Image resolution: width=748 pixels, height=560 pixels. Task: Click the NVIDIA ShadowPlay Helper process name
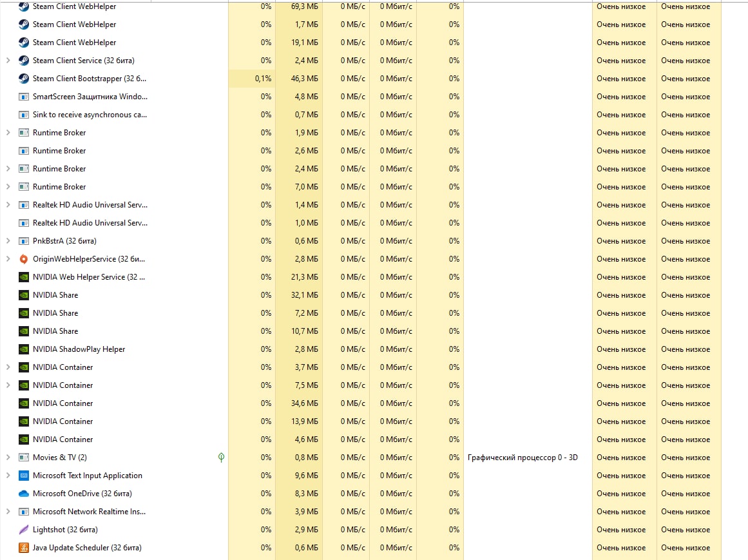(x=79, y=349)
